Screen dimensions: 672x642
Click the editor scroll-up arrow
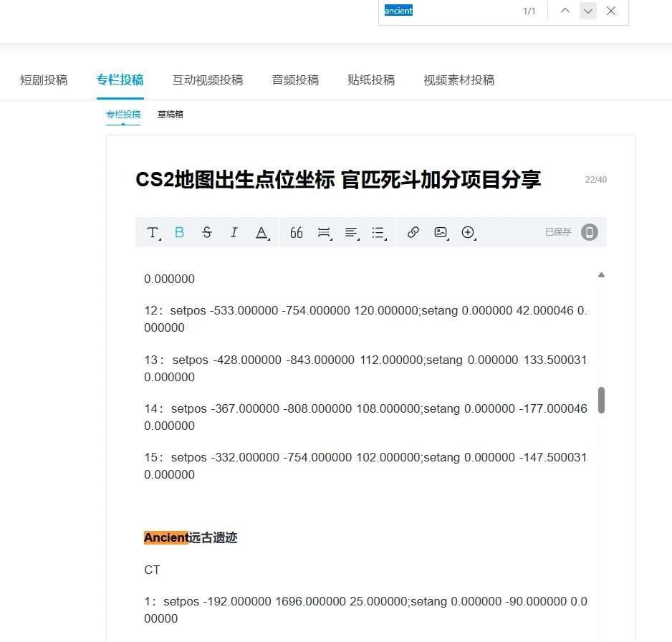pyautogui.click(x=601, y=275)
